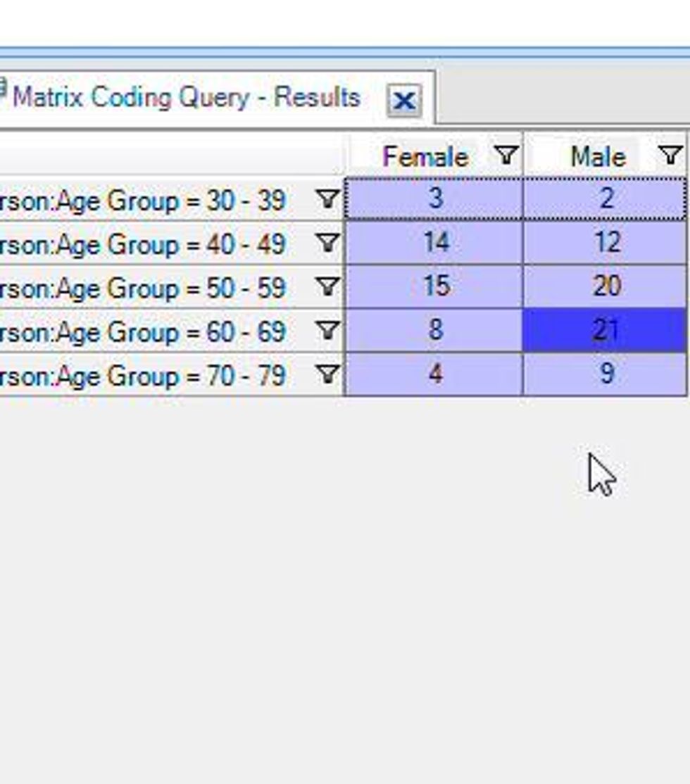Select cell with 12 males aged 40 - 49
This screenshot has height=784, width=690.
(605, 244)
